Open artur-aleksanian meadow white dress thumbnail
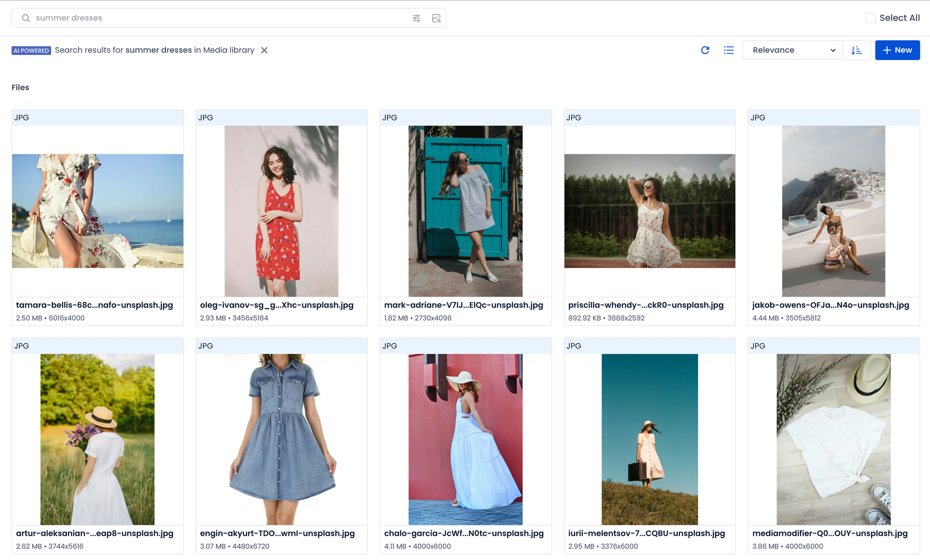The width and height of the screenshot is (930, 560). [x=97, y=439]
